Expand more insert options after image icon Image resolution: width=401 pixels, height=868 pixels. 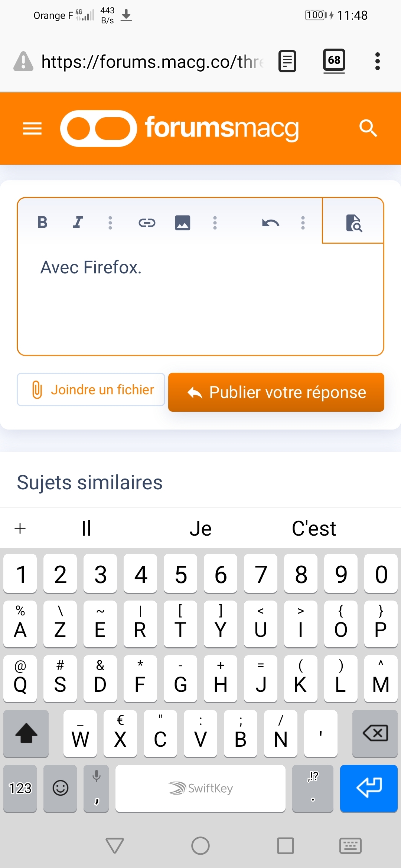pos(215,223)
